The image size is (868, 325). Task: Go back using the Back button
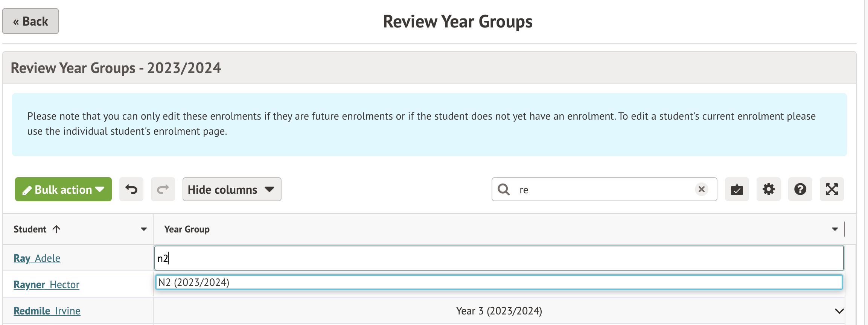click(30, 21)
